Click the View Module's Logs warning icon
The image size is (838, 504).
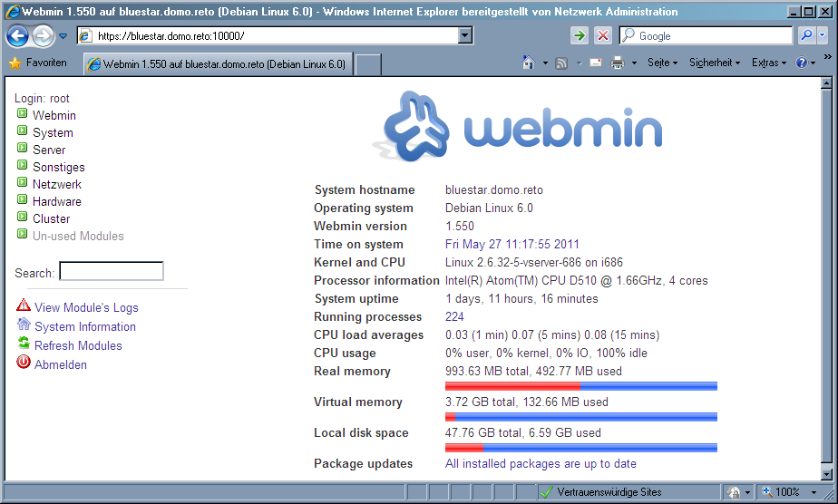(24, 306)
